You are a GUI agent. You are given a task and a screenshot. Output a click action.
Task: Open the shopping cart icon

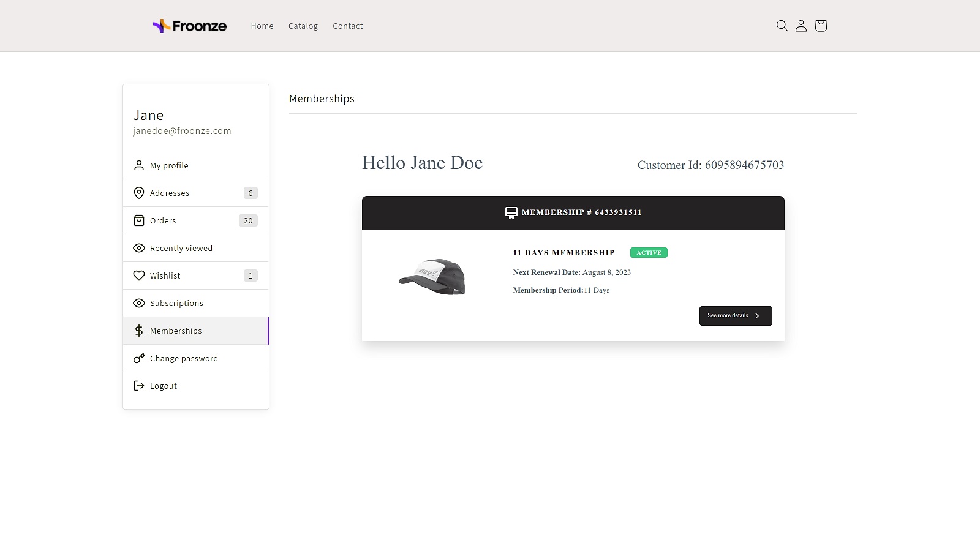821,26
